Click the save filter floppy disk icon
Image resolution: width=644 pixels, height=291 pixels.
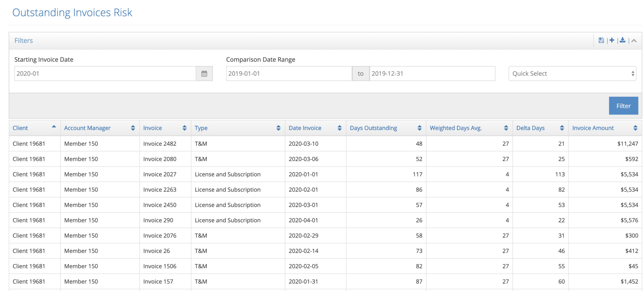click(x=601, y=40)
